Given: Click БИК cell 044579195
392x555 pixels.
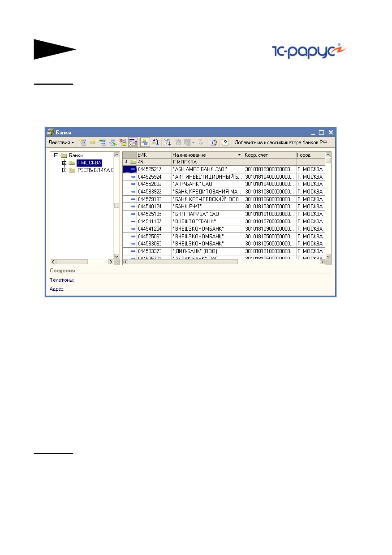Looking at the screenshot, I should click(x=154, y=199).
